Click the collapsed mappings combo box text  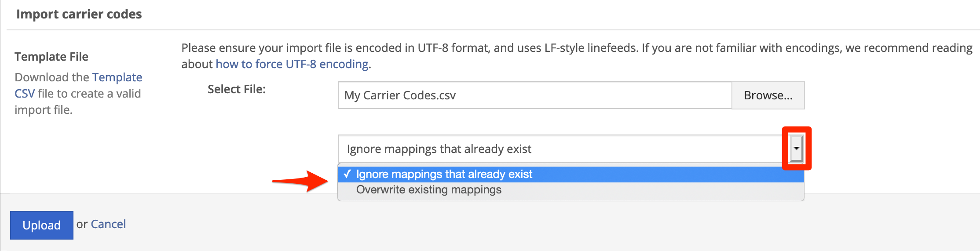click(x=439, y=149)
